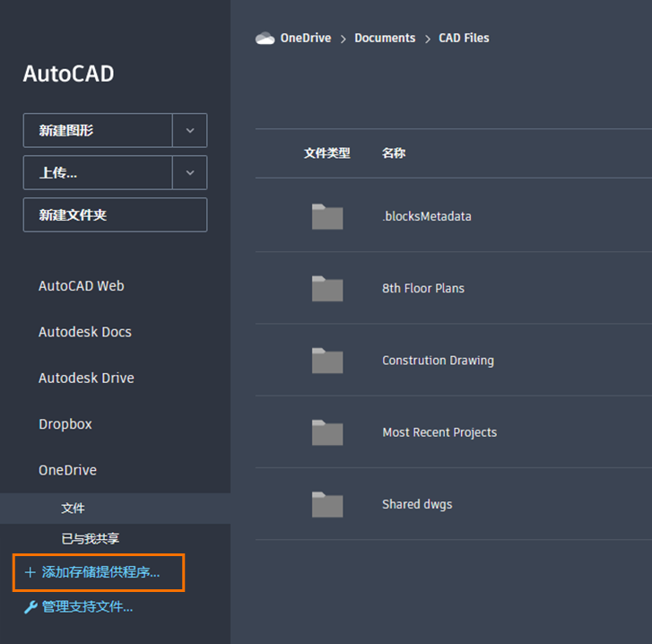
Task: Open the Most Recent Projects folder icon
Action: [327, 432]
